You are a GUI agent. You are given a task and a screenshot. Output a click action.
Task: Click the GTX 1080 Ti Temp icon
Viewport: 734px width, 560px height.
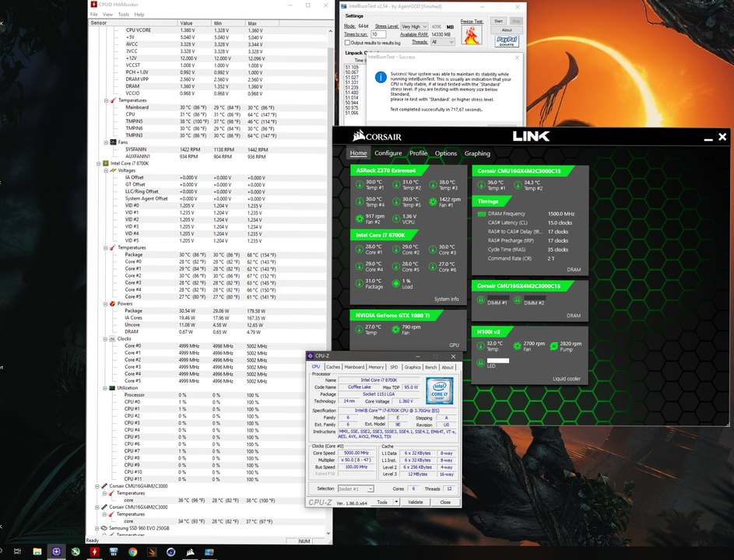359,330
